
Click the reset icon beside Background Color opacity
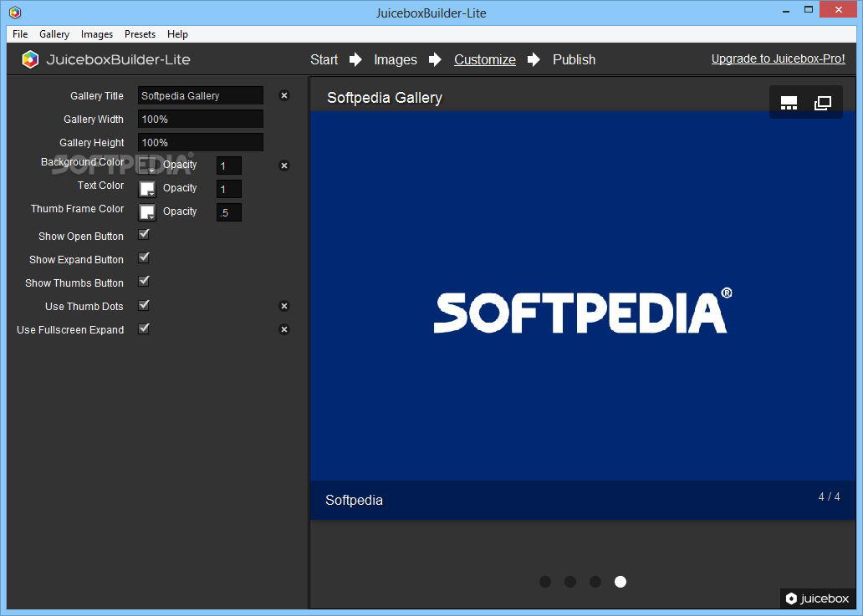pyautogui.click(x=284, y=165)
